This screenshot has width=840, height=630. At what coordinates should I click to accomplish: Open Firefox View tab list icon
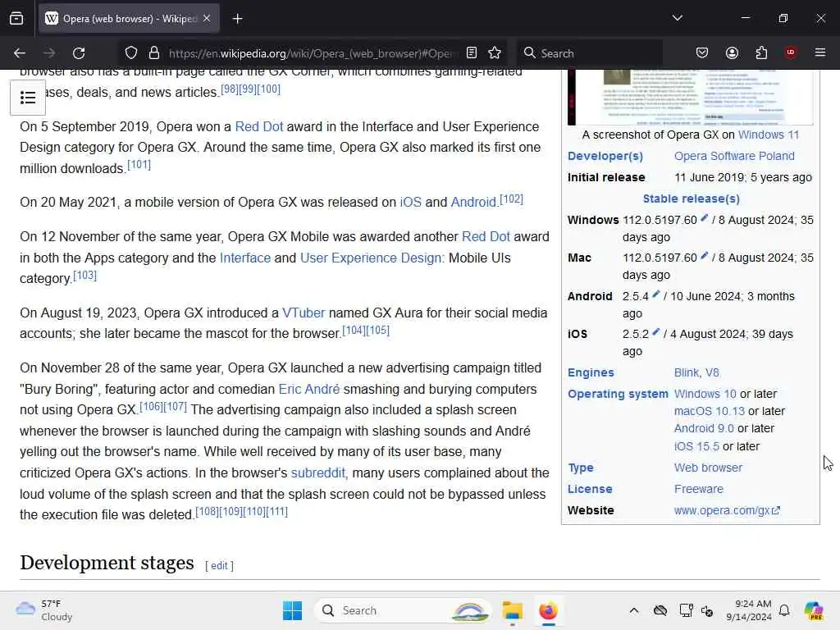click(16, 19)
